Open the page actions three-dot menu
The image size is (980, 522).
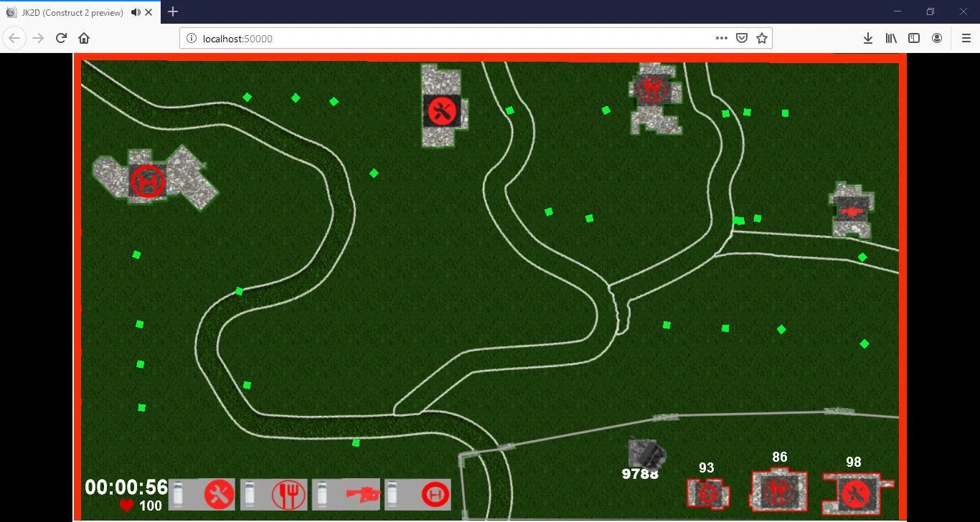click(722, 38)
